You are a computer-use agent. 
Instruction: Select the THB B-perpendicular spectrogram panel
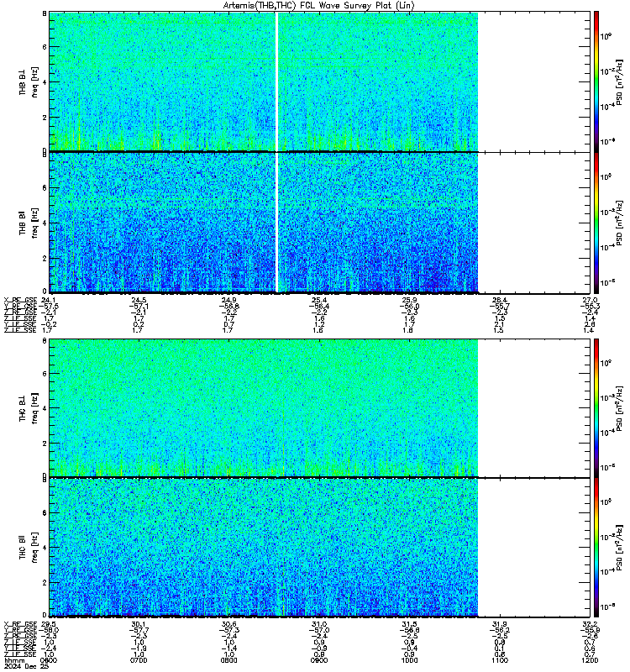point(319,81)
